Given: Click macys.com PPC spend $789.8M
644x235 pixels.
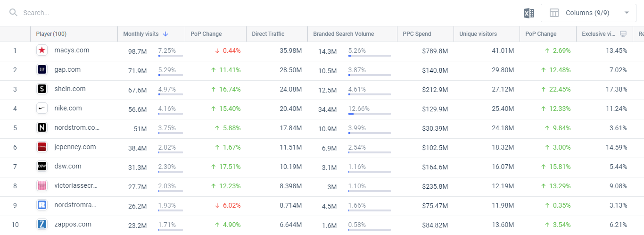Looking at the screenshot, I should point(435,50).
